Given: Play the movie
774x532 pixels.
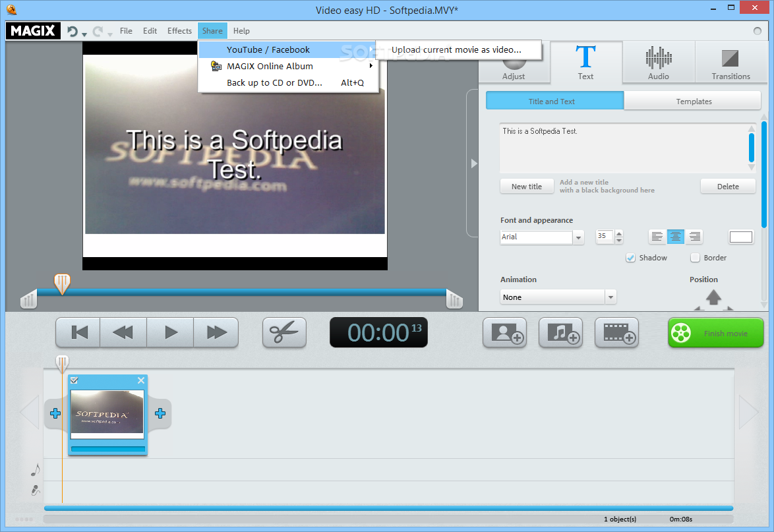Looking at the screenshot, I should pyautogui.click(x=170, y=333).
